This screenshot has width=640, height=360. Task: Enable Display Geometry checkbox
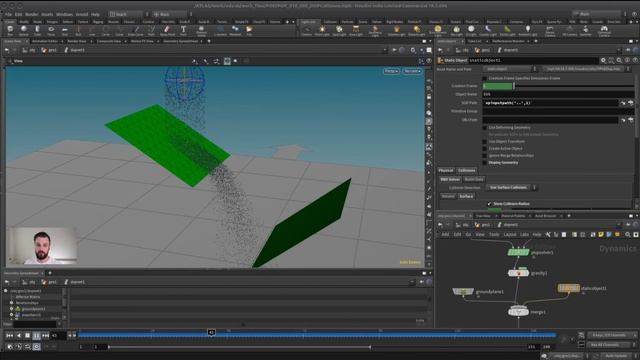tap(484, 162)
